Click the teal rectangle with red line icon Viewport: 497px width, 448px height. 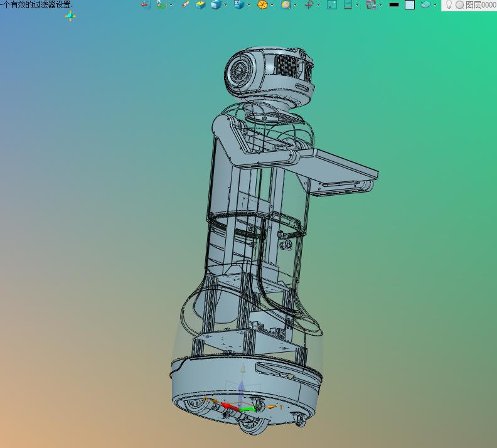(x=348, y=5)
